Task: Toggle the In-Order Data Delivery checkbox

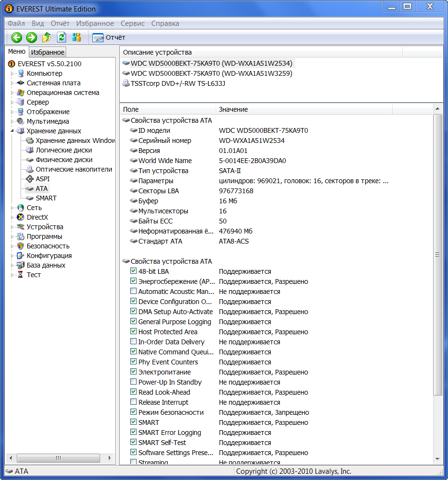Action: click(133, 341)
